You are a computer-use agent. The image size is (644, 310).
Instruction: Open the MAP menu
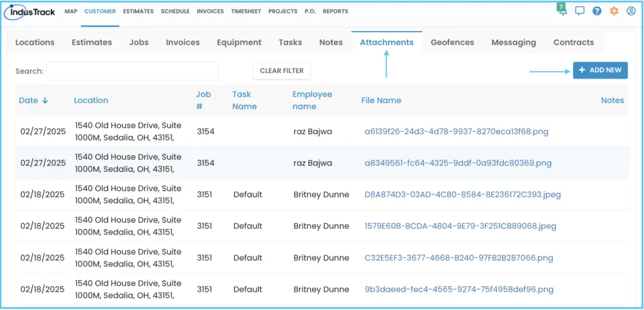point(71,11)
